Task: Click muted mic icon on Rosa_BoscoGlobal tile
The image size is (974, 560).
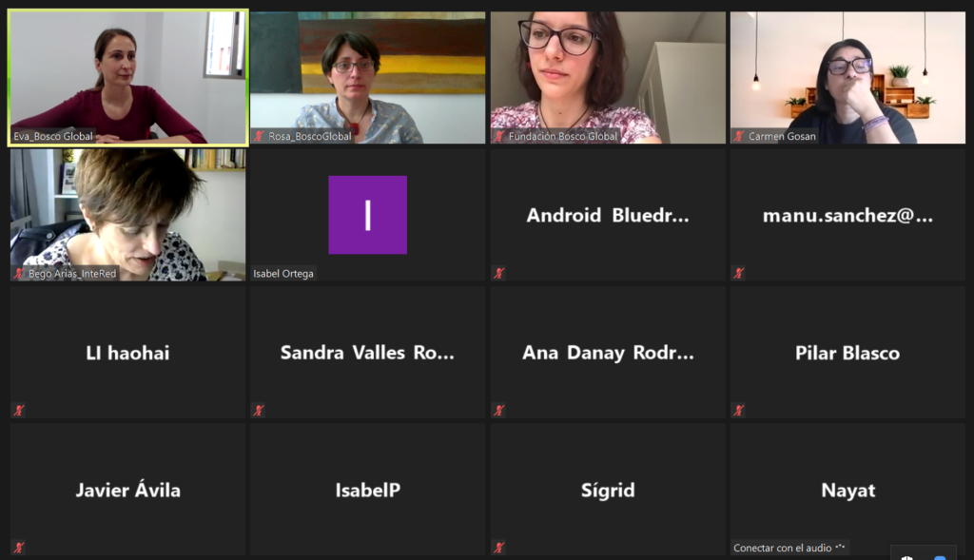Action: pos(259,136)
